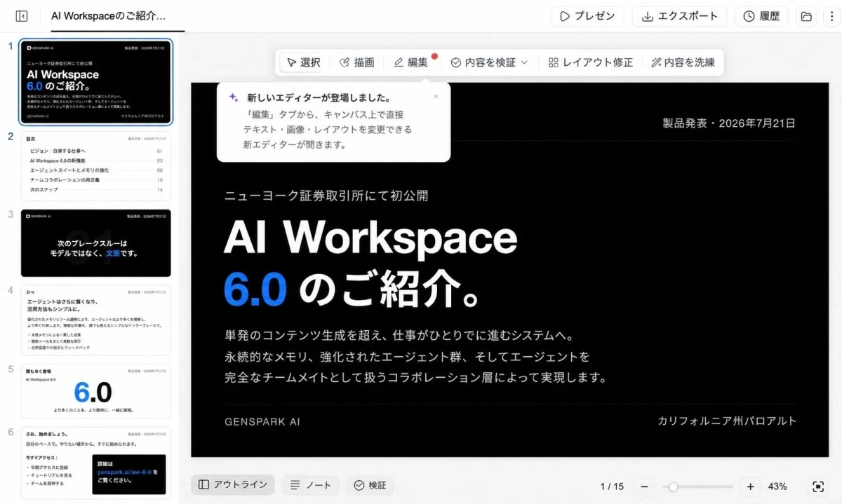This screenshot has height=504, width=842.
Task: Click 製品発表・2026年7月21日 date text
Action: coord(729,123)
